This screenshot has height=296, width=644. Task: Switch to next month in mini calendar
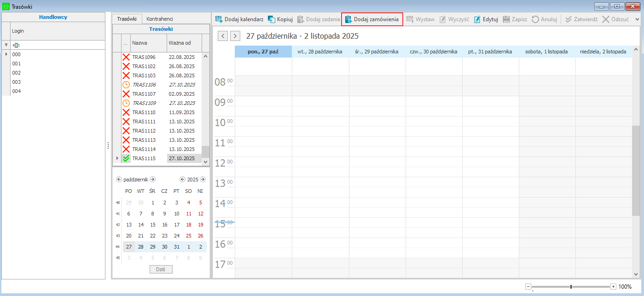tap(153, 180)
